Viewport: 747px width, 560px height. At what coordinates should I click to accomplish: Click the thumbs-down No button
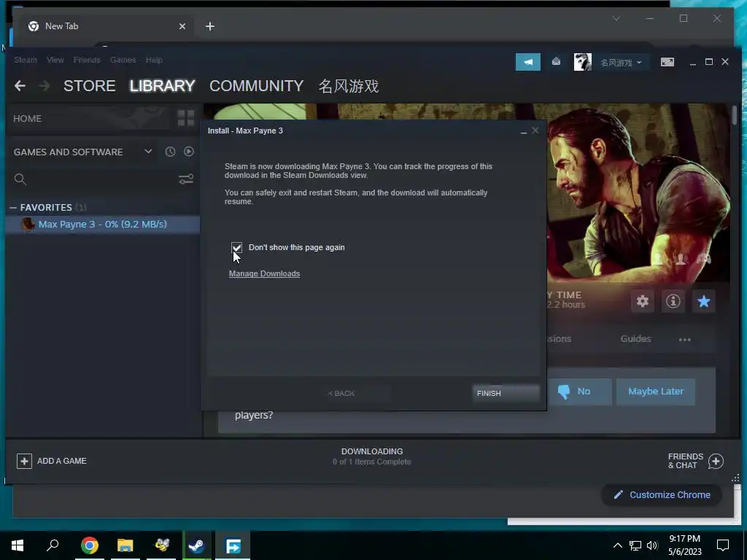[580, 392]
